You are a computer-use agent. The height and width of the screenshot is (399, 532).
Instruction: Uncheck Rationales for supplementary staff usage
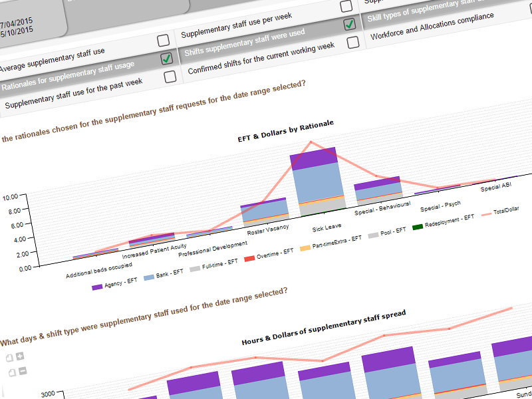coord(167,59)
